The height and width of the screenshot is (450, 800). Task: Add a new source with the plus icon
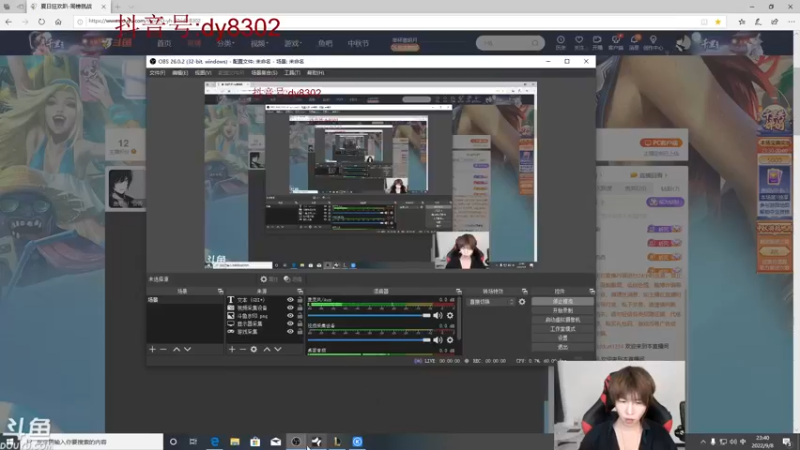(x=232, y=349)
